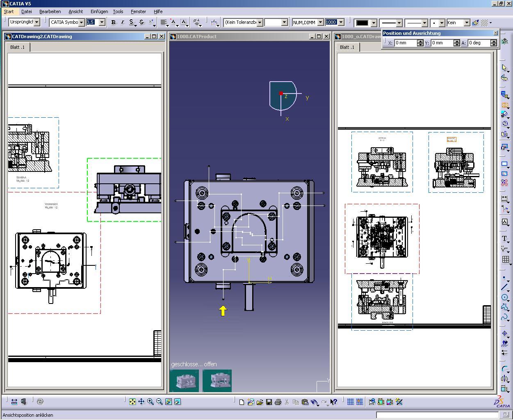This screenshot has height=420, width=513.
Task: Click the X position stepper arrows
Action: point(420,43)
